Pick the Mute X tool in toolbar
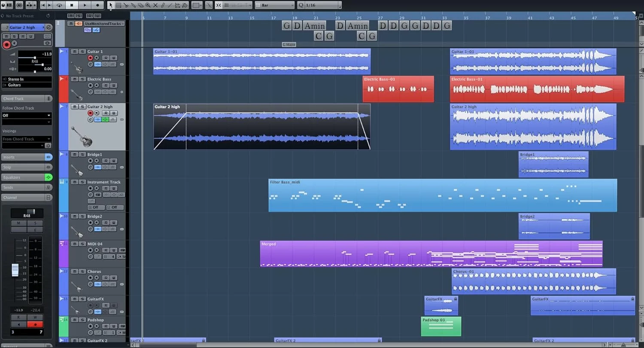This screenshot has width=644, height=348. 155,5
